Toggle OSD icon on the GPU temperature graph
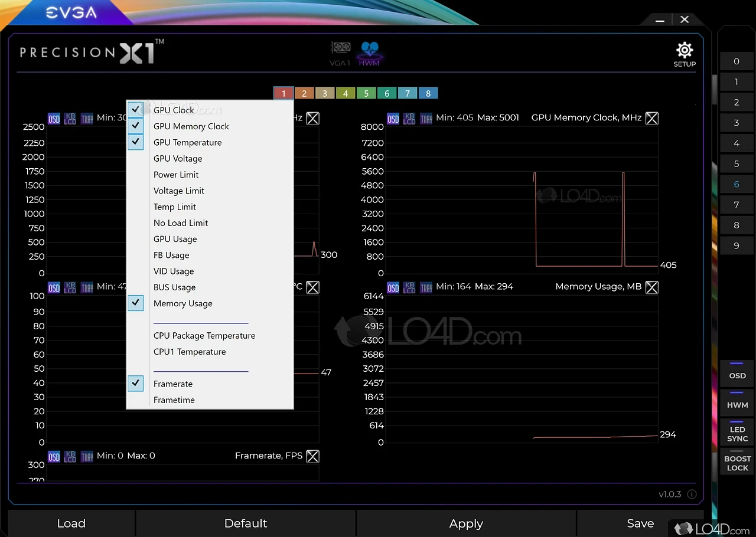 (x=54, y=287)
